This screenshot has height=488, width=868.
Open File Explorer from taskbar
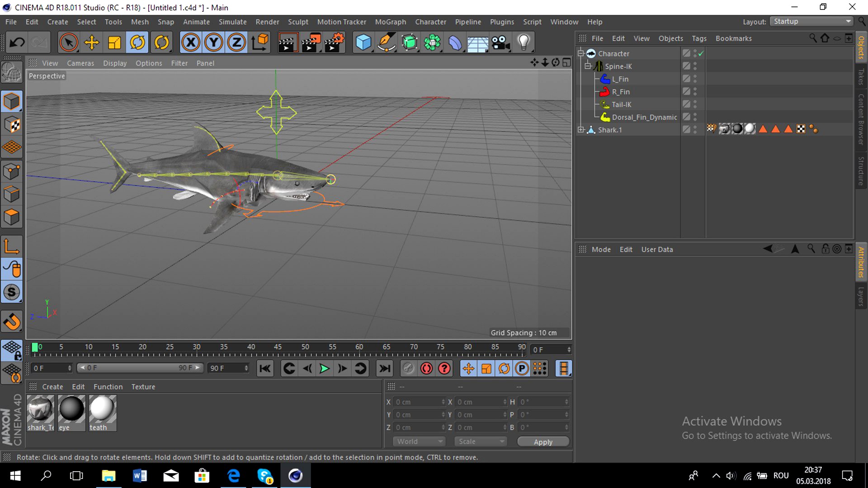pos(108,475)
